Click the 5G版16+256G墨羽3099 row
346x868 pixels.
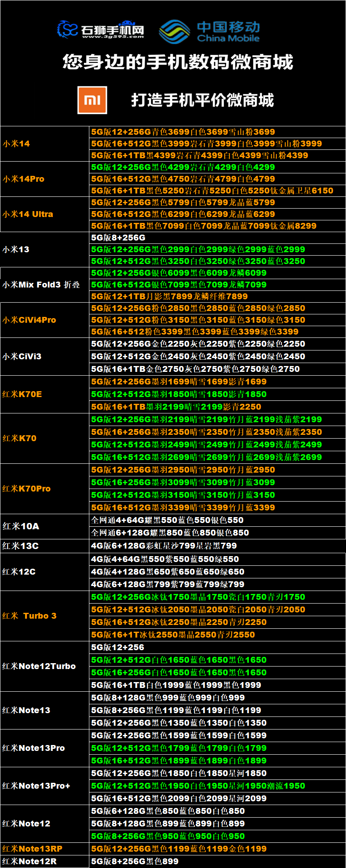coord(218,482)
